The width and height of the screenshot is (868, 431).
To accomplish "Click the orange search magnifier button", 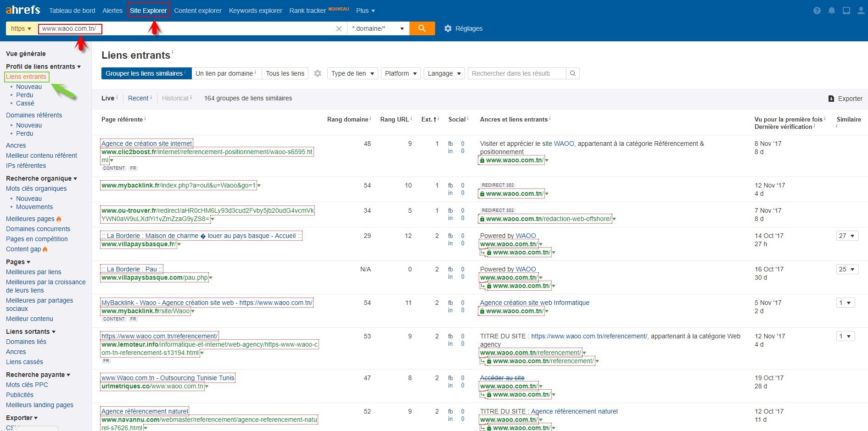I will tap(422, 28).
